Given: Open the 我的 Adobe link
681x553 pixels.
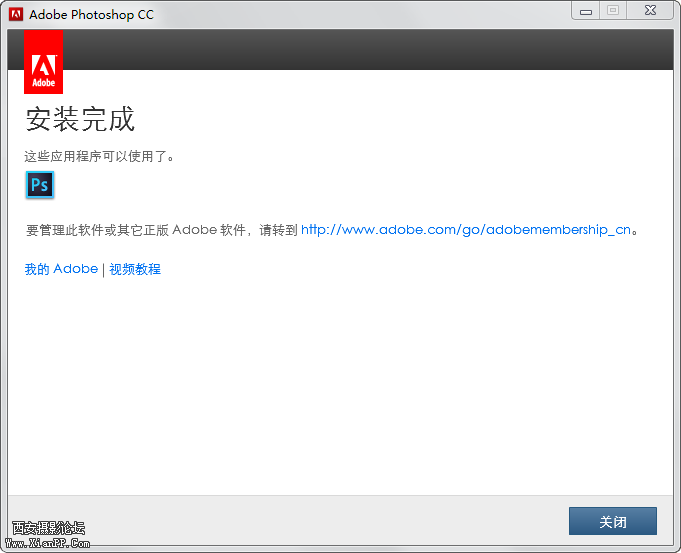Looking at the screenshot, I should [x=61, y=269].
